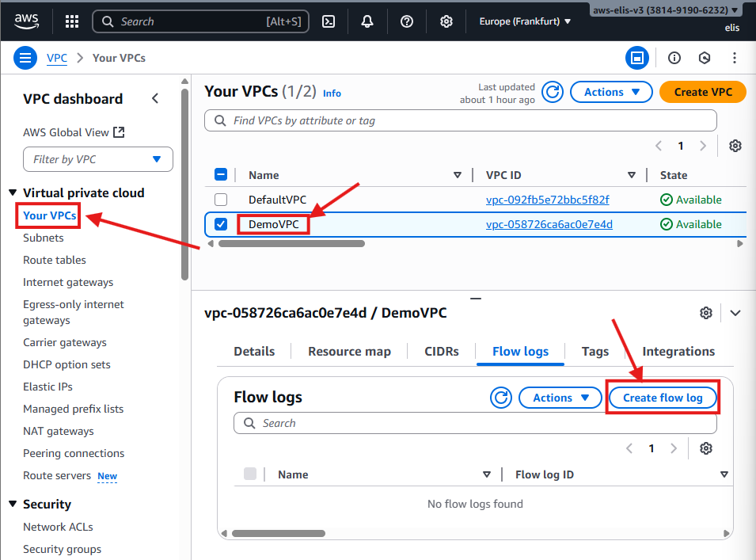The image size is (756, 560).
Task: Open the VPC table preferences gear
Action: coord(735,146)
